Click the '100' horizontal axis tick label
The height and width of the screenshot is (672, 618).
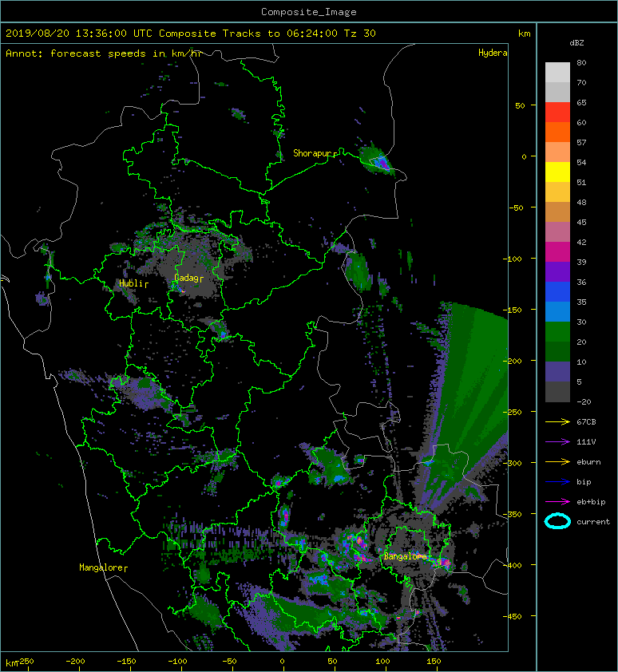coord(382,662)
